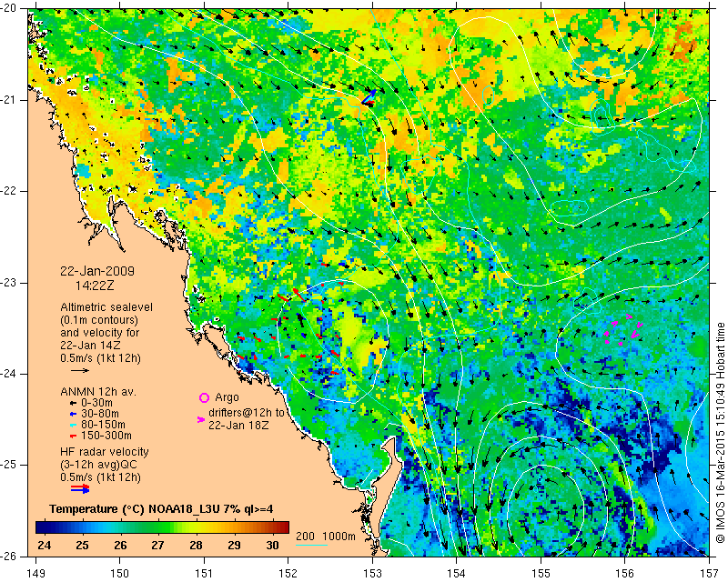Click the -25 latitude axis label
The image size is (728, 582).
[10, 465]
